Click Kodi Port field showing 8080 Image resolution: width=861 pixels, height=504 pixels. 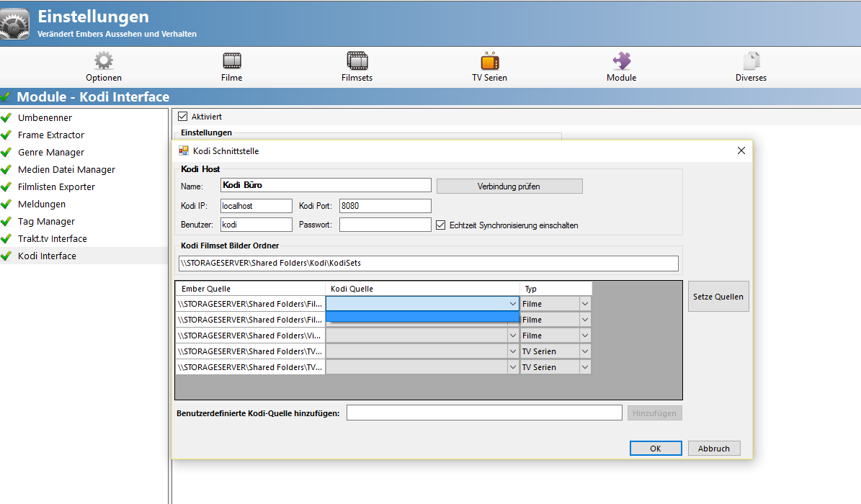click(385, 206)
